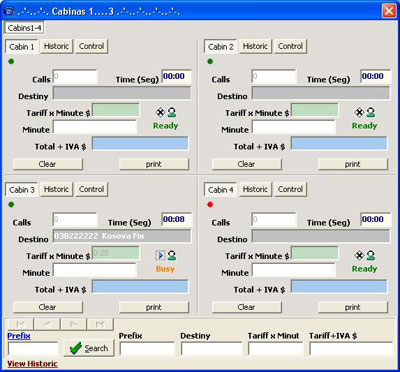Click the play icon in Cabin 3 status
Viewport: 400px width, 372px height.
coord(161,256)
